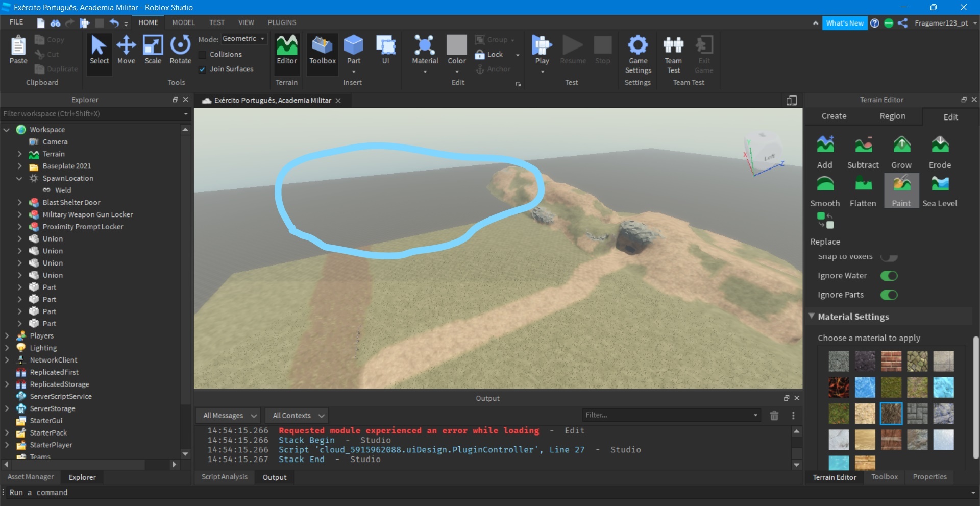Switch to the Script Analysis tab
Screen dimensions: 980x506
pyautogui.click(x=225, y=477)
